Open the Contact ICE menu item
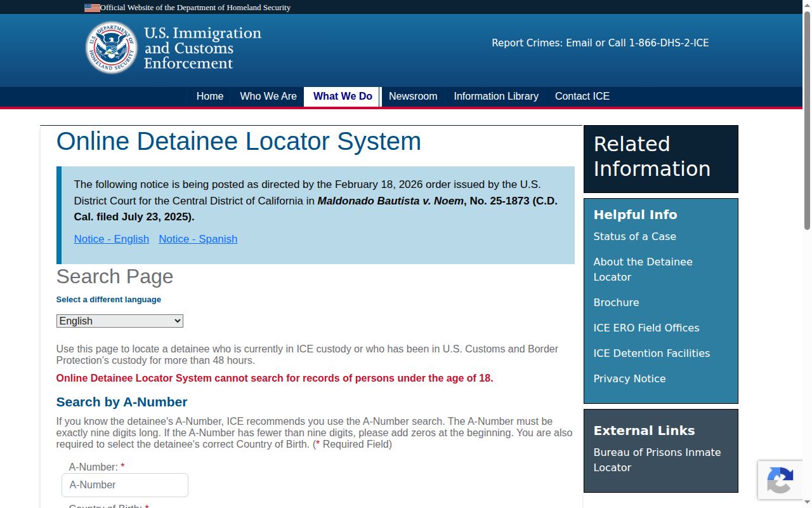 tap(582, 97)
